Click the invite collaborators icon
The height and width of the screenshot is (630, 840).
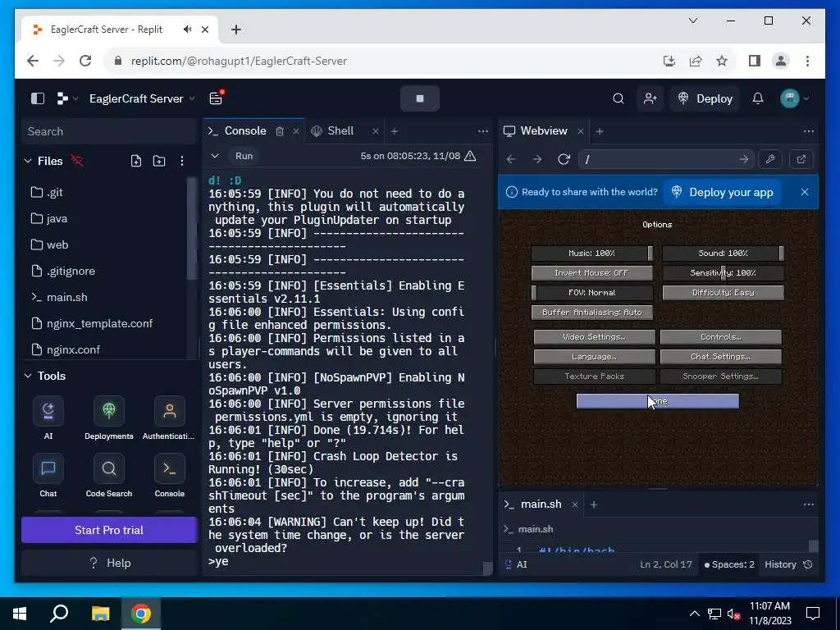click(651, 98)
